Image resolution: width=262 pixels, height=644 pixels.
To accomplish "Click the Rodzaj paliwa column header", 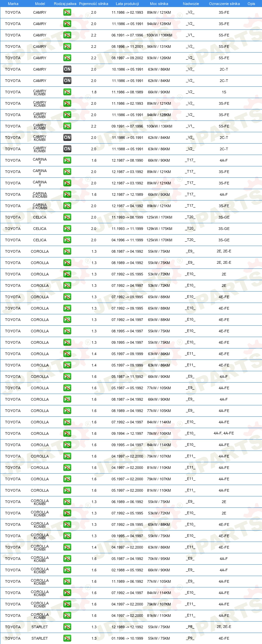I will click(x=65, y=4).
